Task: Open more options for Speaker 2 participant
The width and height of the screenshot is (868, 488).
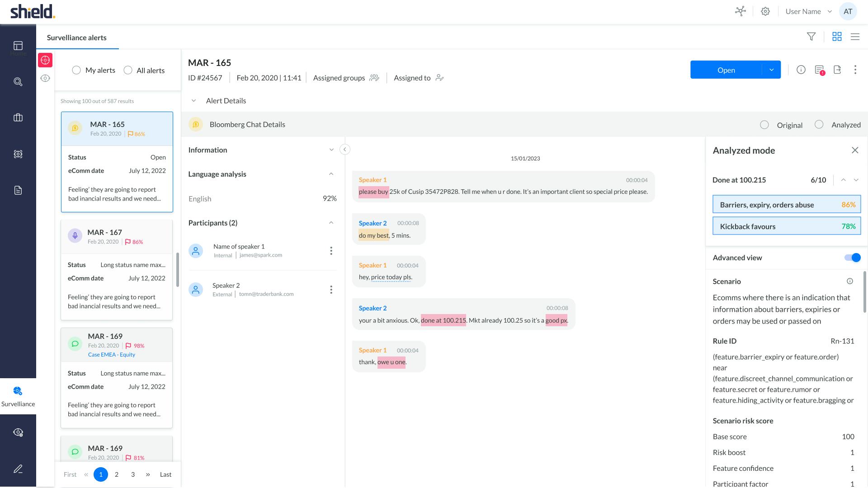Action: (x=331, y=290)
